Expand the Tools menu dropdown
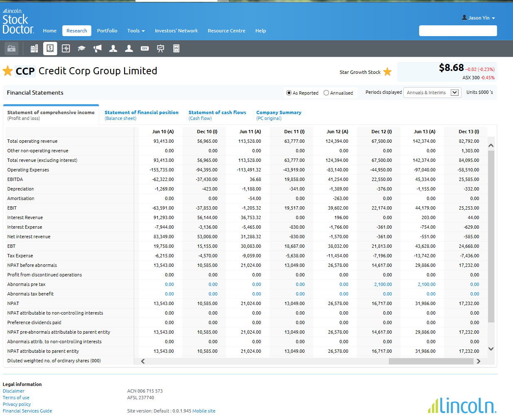This screenshot has width=513, height=420. (x=136, y=31)
